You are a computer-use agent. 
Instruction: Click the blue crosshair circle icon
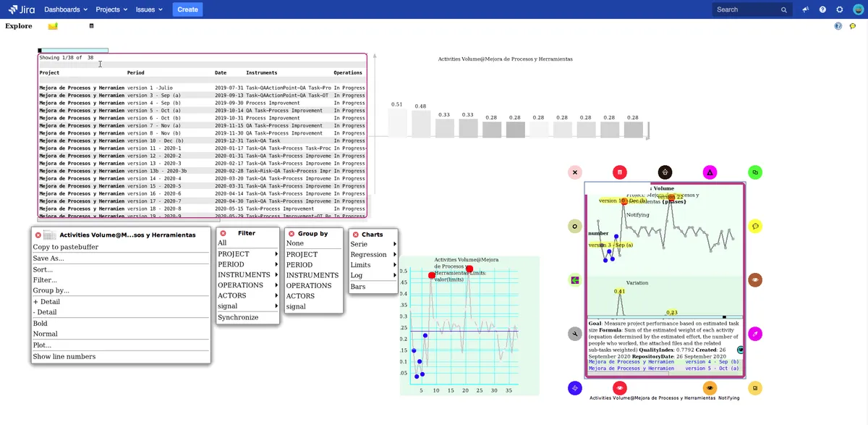tap(575, 388)
